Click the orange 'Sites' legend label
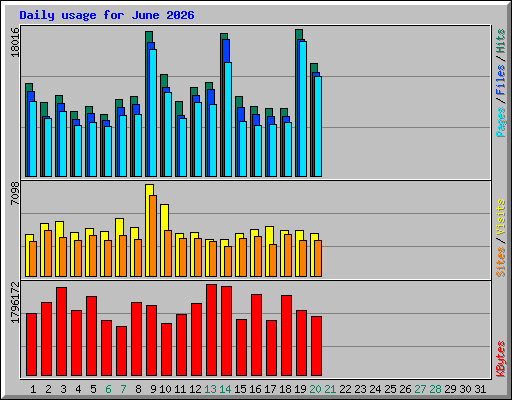 501,262
